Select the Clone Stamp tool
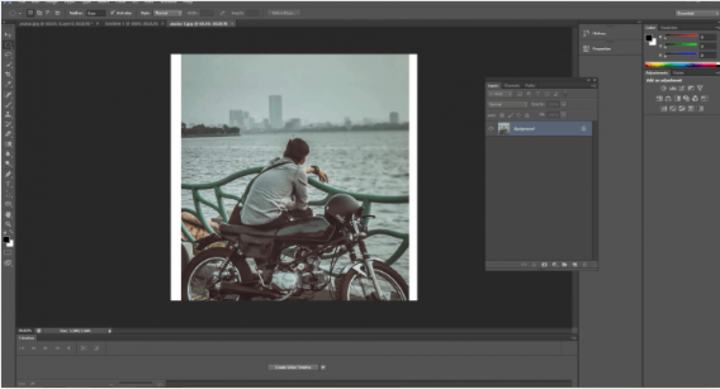720x389 pixels. (8, 114)
